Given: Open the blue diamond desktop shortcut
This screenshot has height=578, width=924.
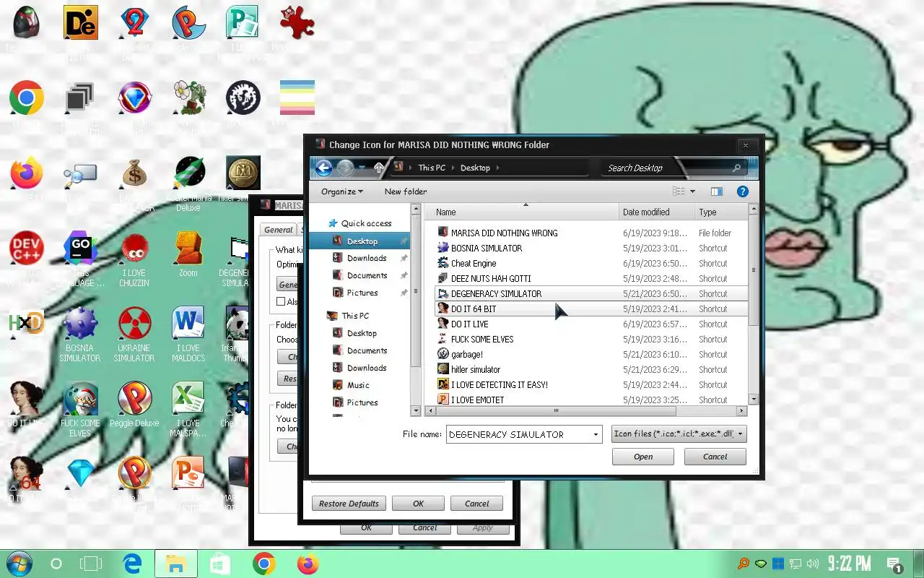Looking at the screenshot, I should click(x=81, y=473).
